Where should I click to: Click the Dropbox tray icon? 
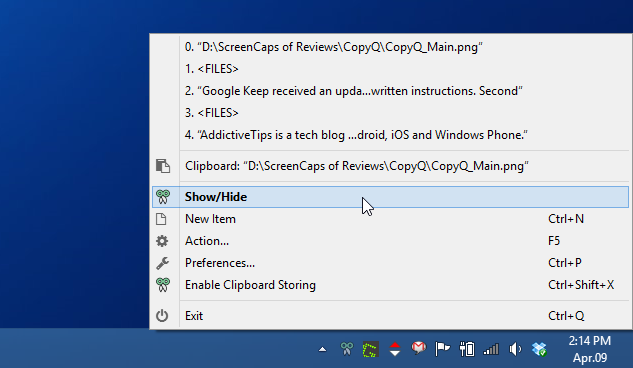539,349
